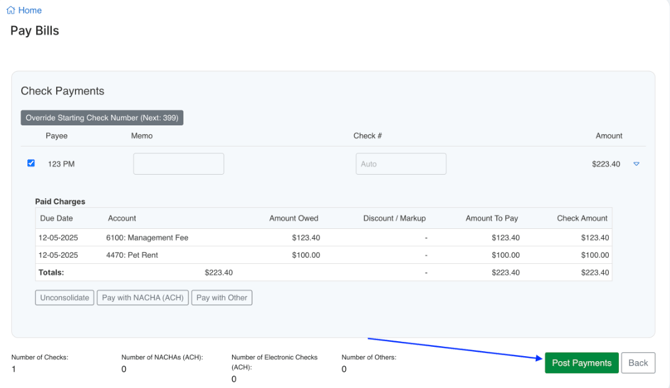This screenshot has height=388, width=670.
Task: Click the Home house icon
Action: point(11,10)
